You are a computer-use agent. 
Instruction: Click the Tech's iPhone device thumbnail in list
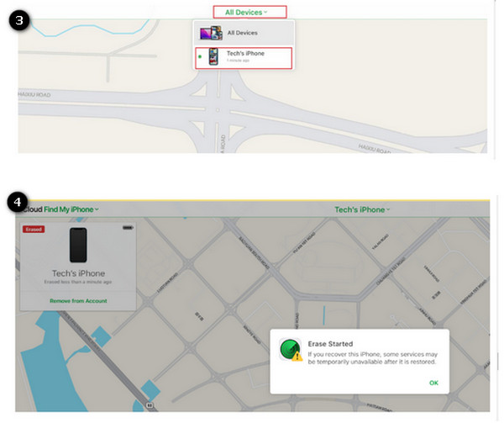click(213, 56)
